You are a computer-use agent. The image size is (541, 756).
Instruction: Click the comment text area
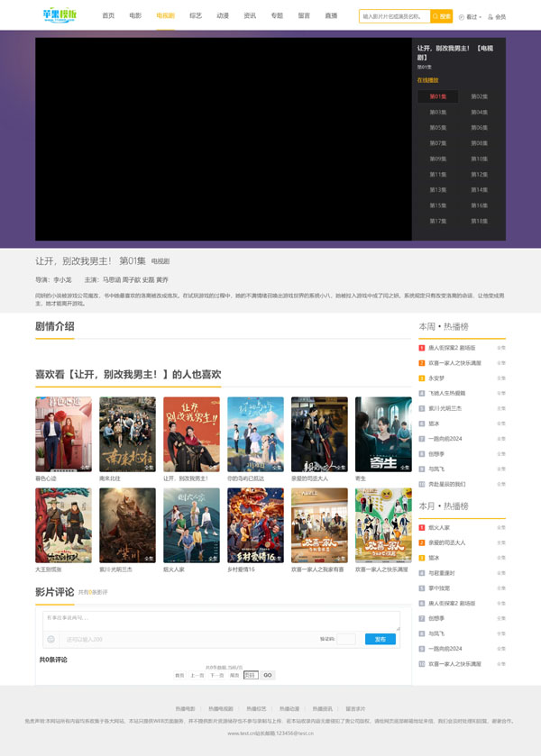click(225, 620)
